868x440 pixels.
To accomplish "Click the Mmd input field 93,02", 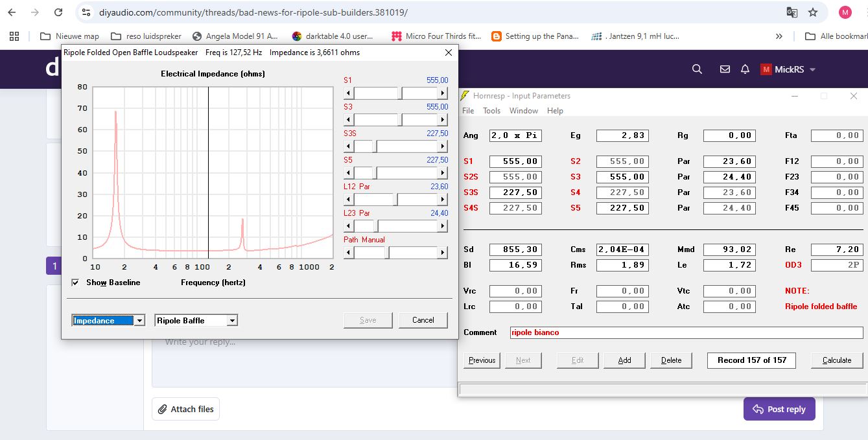I will [x=730, y=249].
